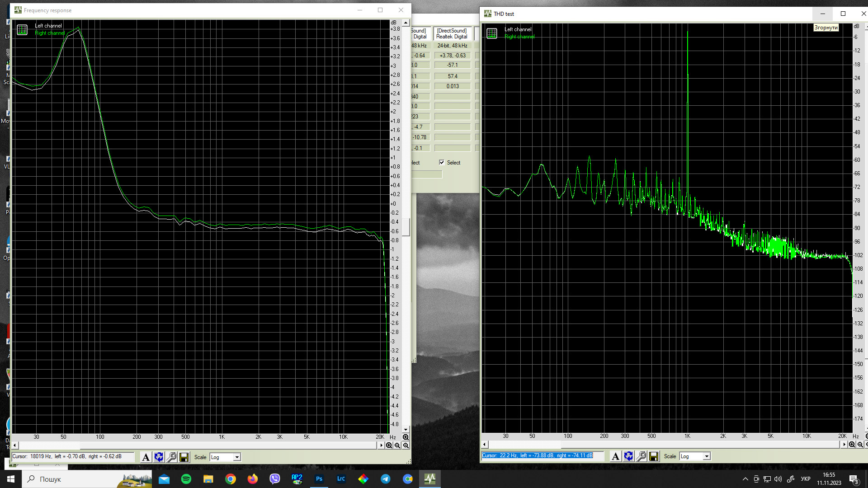Click the Пошук search box on taskbar
868x488 pixels.
click(x=68, y=479)
